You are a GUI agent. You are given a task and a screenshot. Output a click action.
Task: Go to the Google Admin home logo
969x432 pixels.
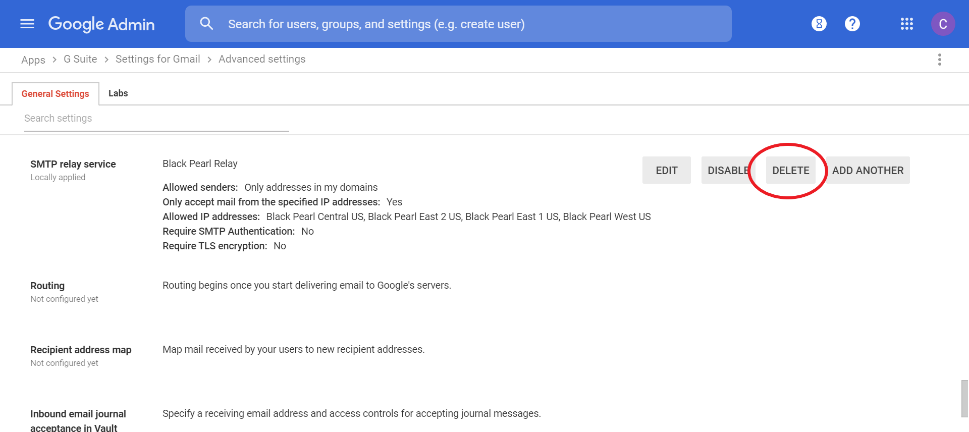(x=101, y=24)
